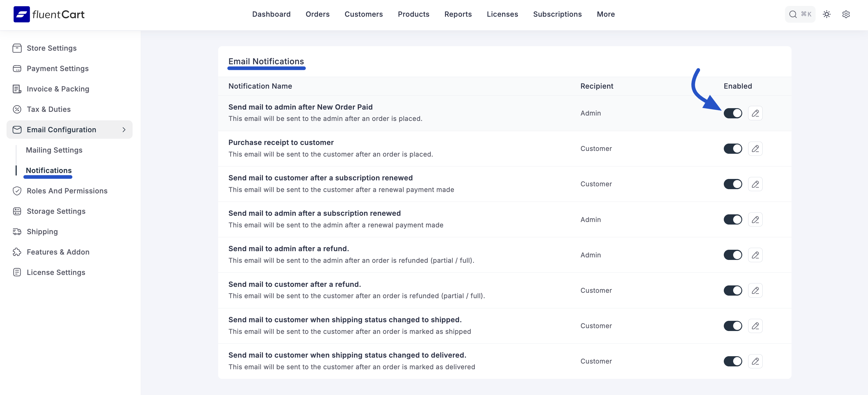Navigate to Roles And Permissions
The width and height of the screenshot is (868, 395).
point(67,191)
